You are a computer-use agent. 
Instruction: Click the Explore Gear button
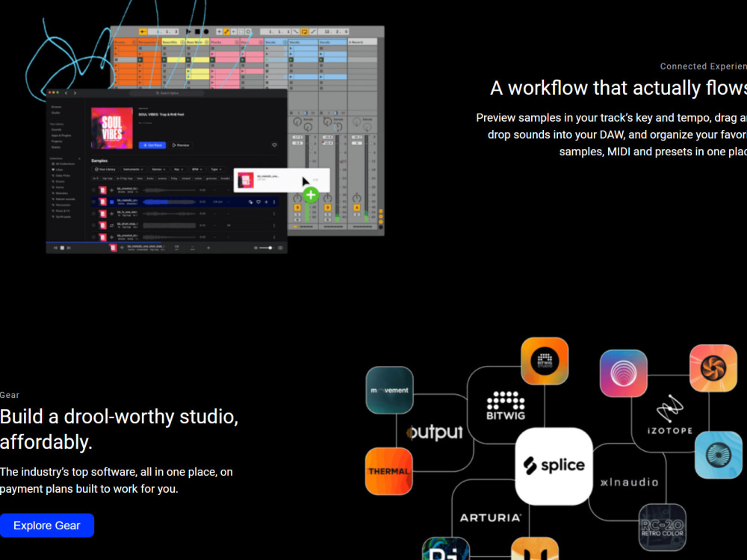coord(46,525)
